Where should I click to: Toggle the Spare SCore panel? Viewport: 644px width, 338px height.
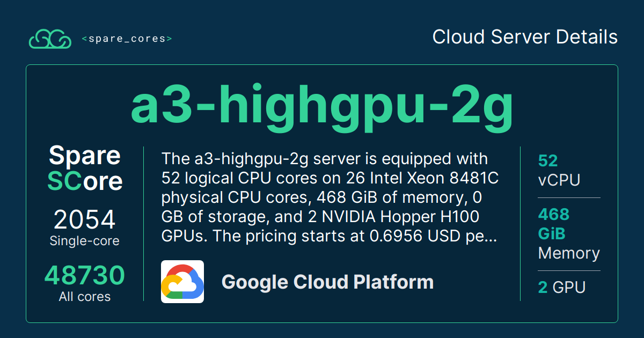point(84,169)
